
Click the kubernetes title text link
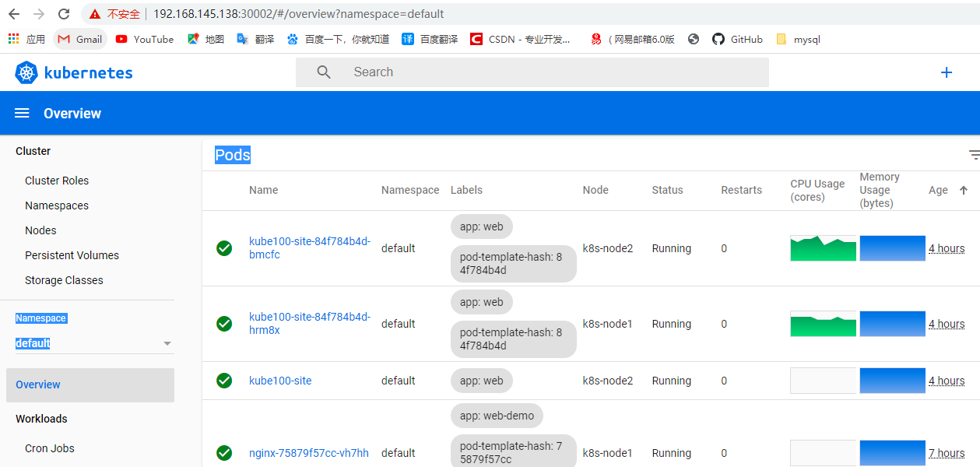click(x=89, y=73)
